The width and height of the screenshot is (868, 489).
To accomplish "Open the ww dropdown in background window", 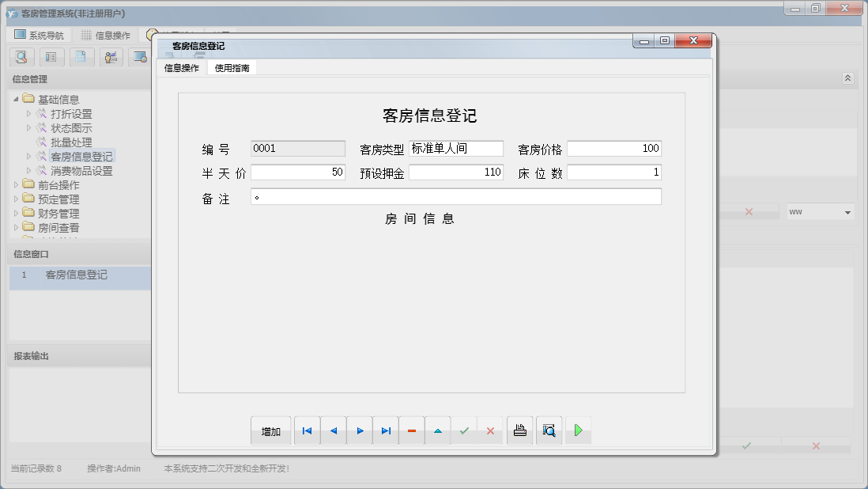I will pyautogui.click(x=847, y=212).
